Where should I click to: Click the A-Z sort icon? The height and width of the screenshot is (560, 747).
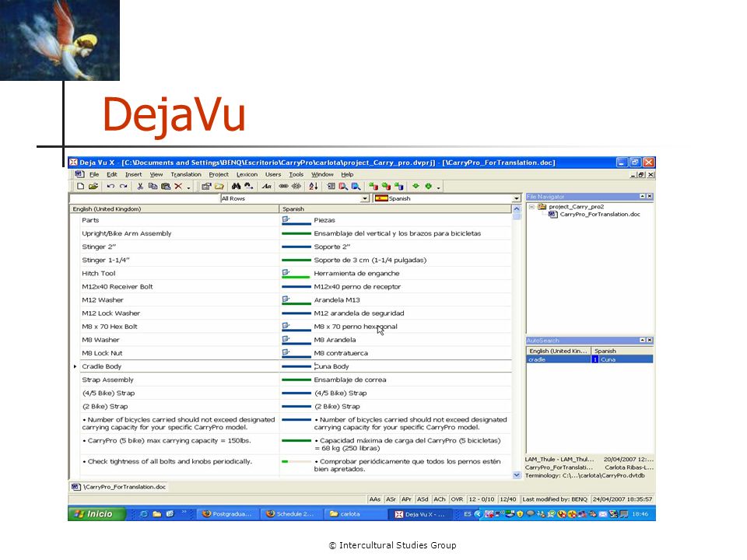313,186
